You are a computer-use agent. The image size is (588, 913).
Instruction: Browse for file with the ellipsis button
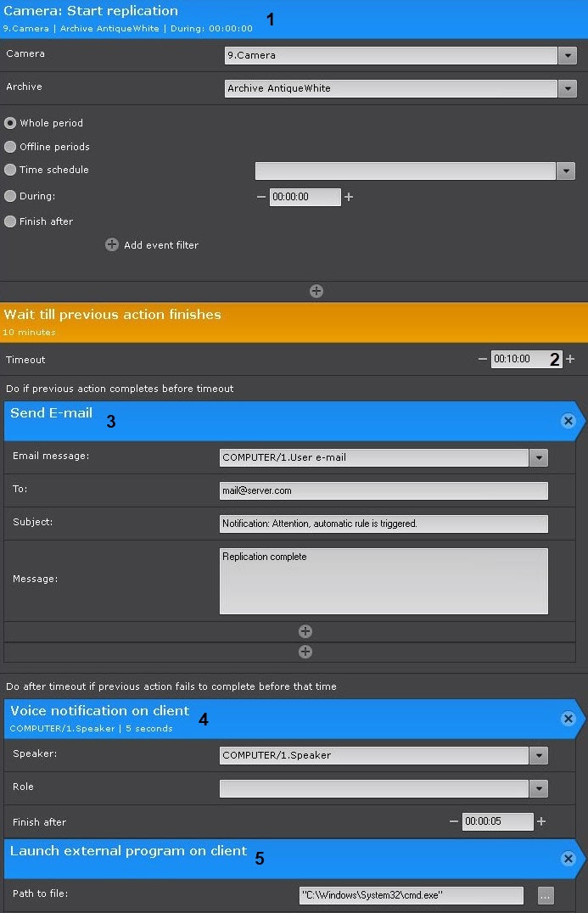click(546, 895)
